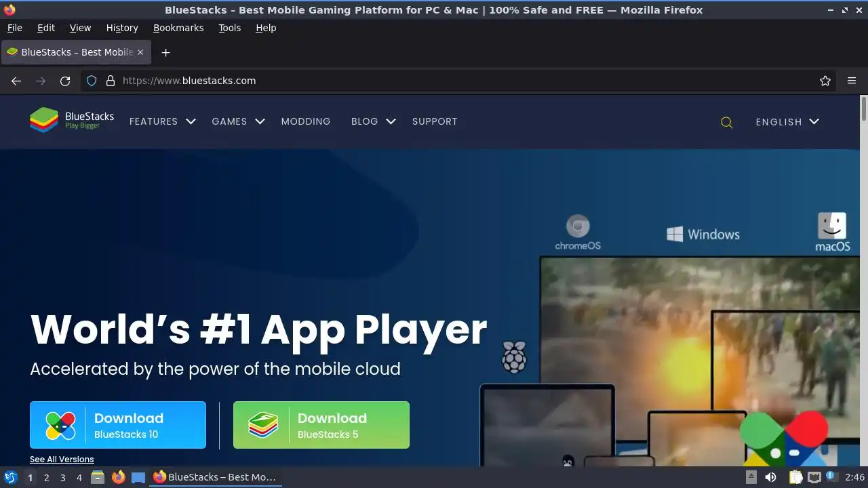
Task: Open the taskbar start menu icon
Action: (11, 477)
